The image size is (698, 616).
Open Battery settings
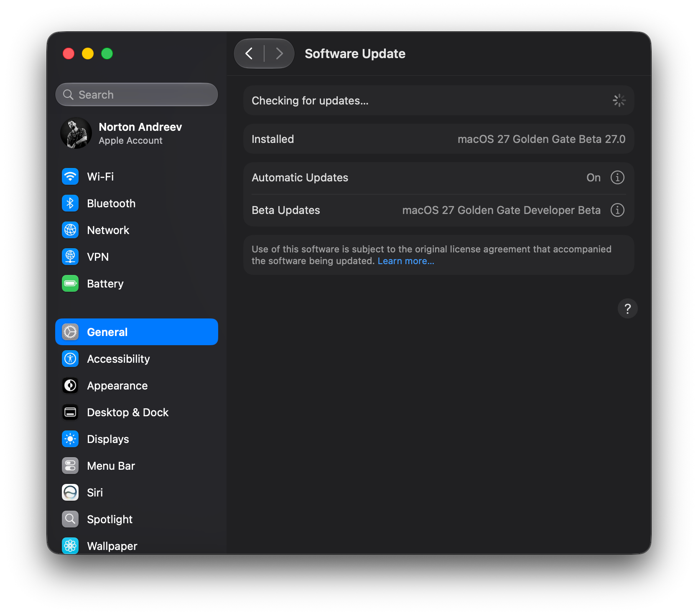(x=137, y=283)
